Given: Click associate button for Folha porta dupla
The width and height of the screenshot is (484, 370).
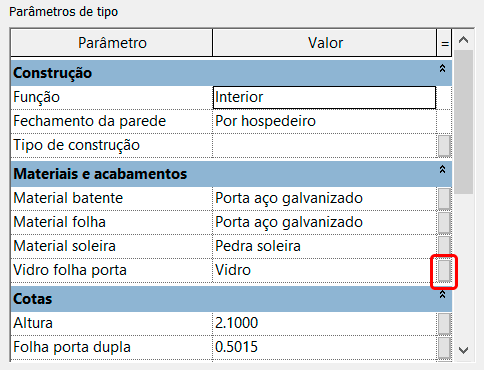Looking at the screenshot, I should (x=444, y=347).
